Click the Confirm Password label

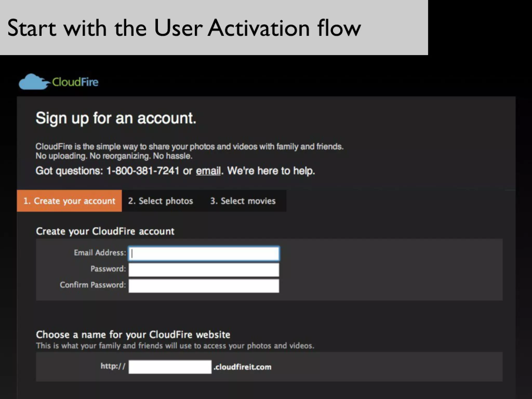93,285
